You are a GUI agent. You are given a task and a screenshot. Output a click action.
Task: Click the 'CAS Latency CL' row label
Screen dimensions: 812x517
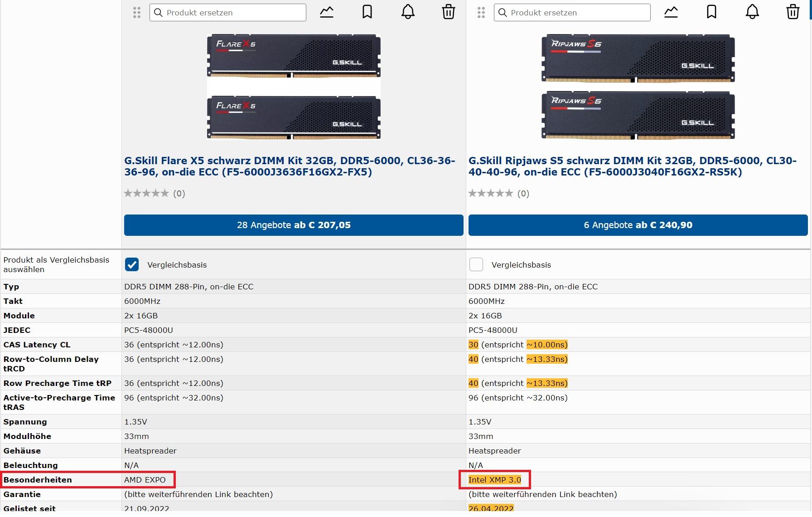tap(37, 345)
